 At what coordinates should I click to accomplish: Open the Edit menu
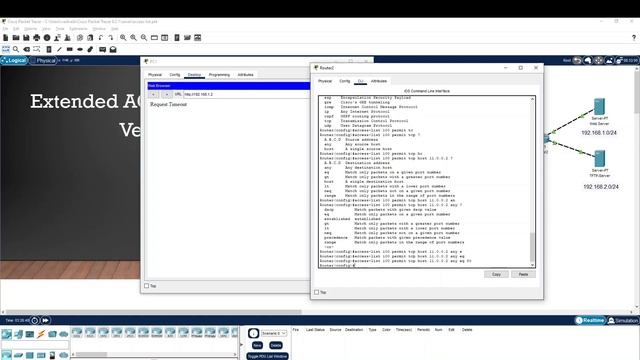tap(16, 29)
